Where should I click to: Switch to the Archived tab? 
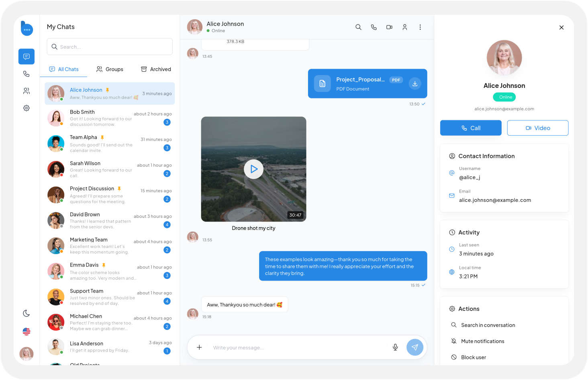coord(156,69)
